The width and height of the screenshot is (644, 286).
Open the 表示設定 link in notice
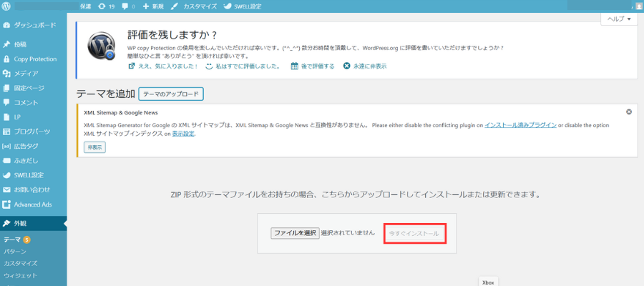[183, 134]
